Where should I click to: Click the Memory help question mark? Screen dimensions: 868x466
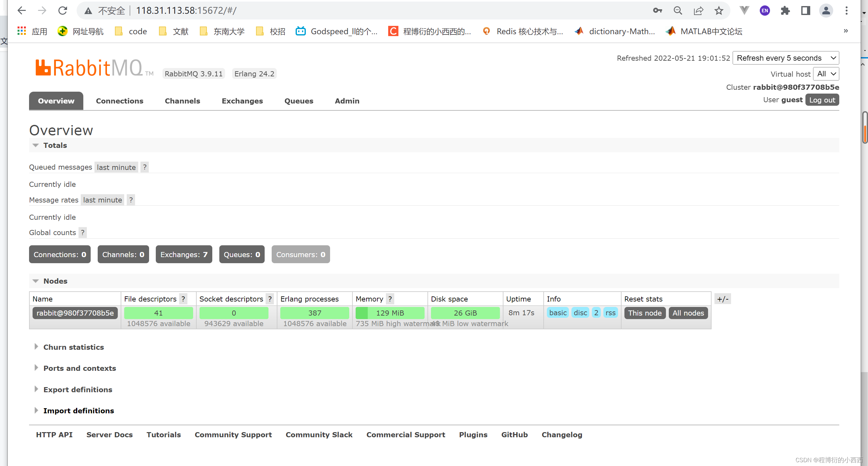pyautogui.click(x=390, y=299)
